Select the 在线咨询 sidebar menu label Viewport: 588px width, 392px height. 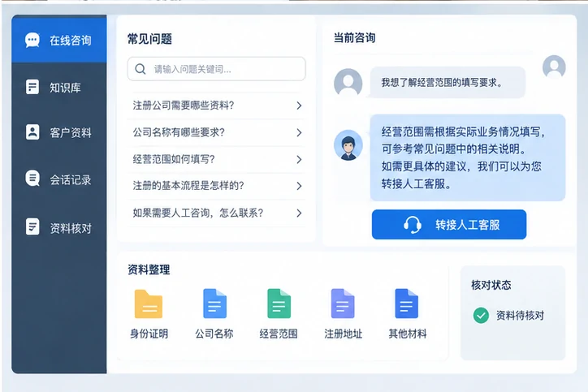[71, 41]
